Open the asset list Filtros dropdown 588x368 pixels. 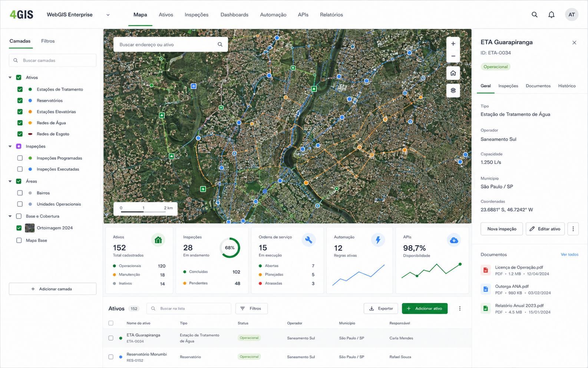(x=251, y=309)
